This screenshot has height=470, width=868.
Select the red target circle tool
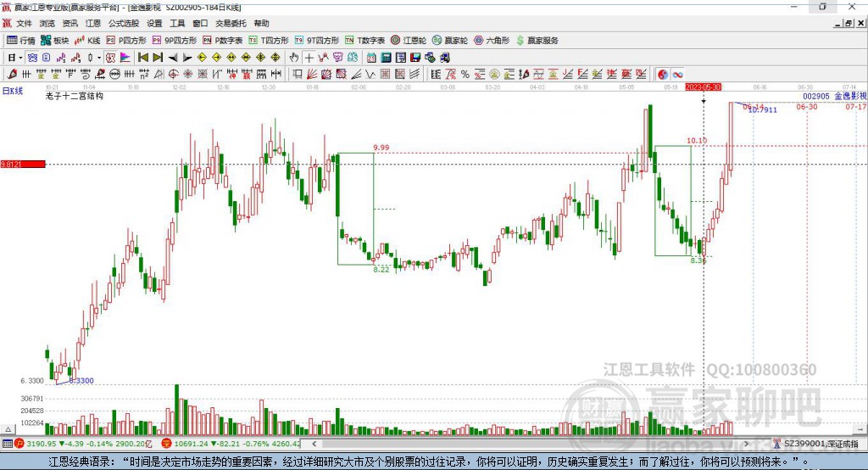coord(173,75)
